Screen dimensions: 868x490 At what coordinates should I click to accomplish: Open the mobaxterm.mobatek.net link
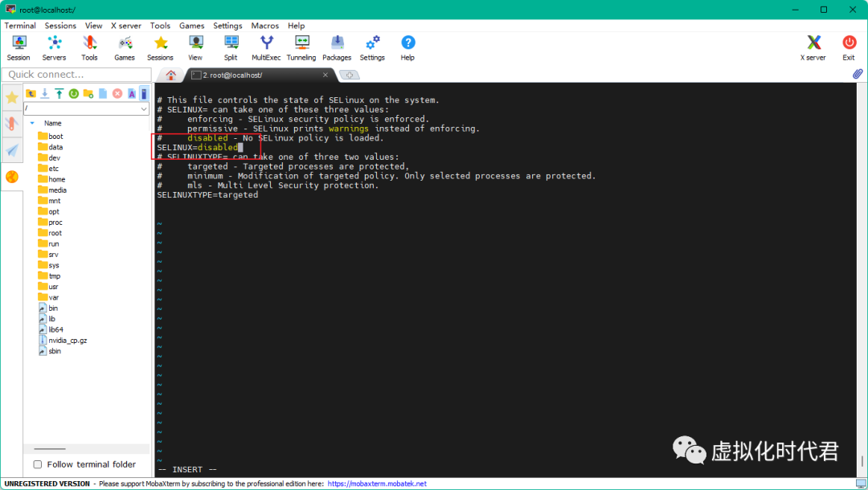[x=376, y=484]
